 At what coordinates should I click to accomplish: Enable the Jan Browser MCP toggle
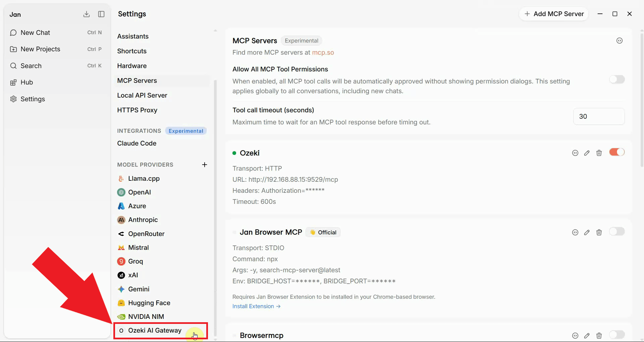[617, 232]
